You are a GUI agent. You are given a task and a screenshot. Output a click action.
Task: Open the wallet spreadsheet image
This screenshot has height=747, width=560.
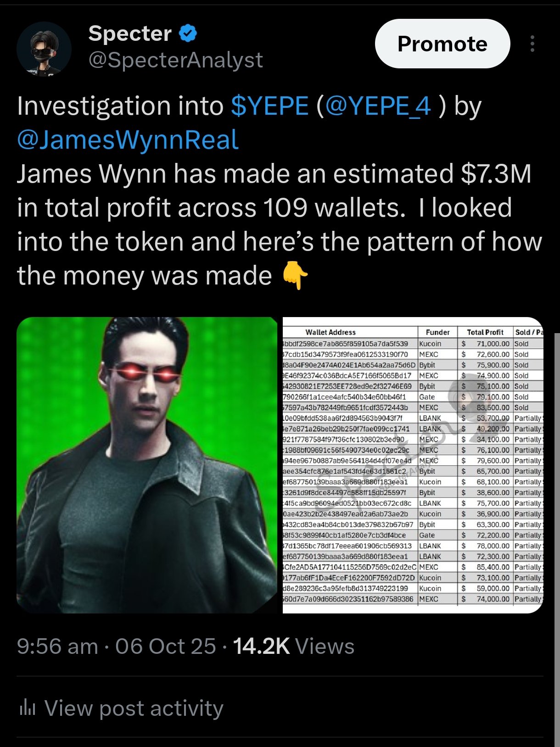pos(413,465)
